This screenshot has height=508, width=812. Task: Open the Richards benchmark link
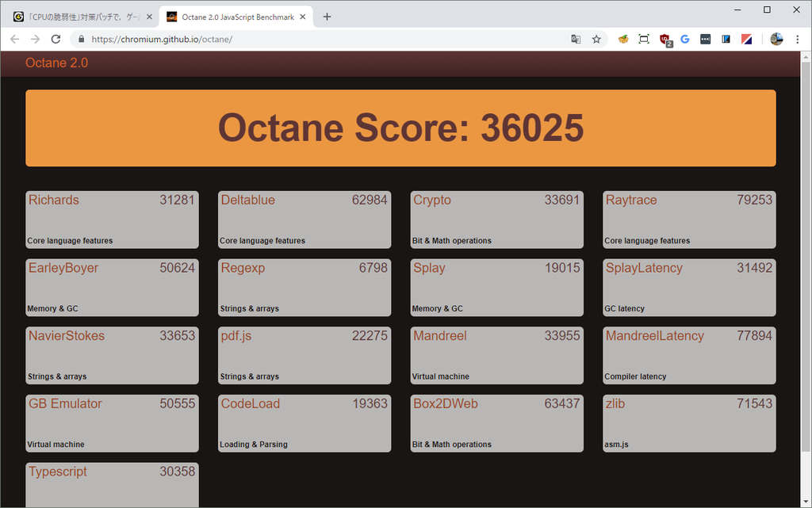pyautogui.click(x=54, y=201)
